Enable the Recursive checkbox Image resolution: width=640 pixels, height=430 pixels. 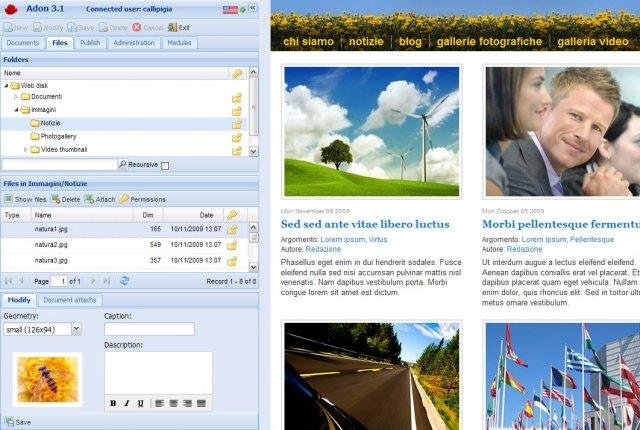pos(165,166)
